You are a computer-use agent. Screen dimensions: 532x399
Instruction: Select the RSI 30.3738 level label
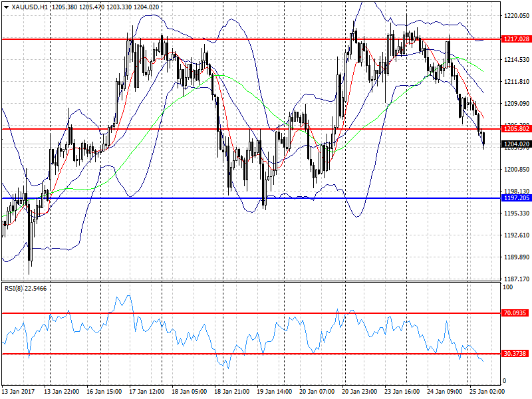click(515, 354)
